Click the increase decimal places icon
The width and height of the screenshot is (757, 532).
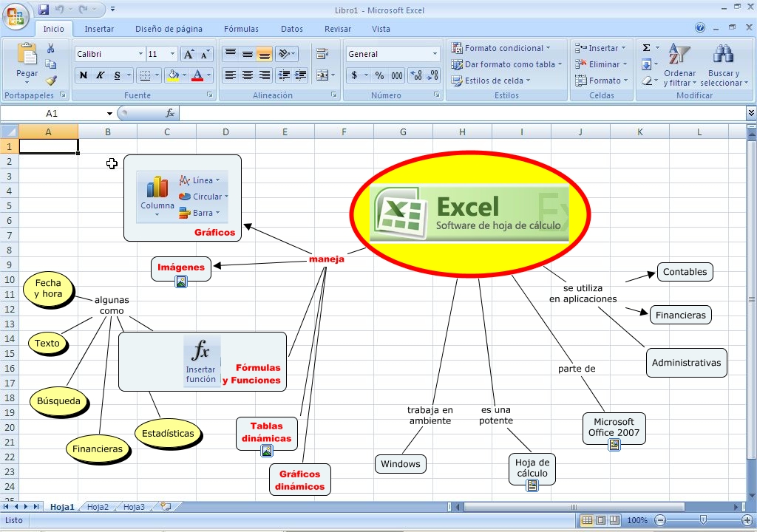coord(416,75)
